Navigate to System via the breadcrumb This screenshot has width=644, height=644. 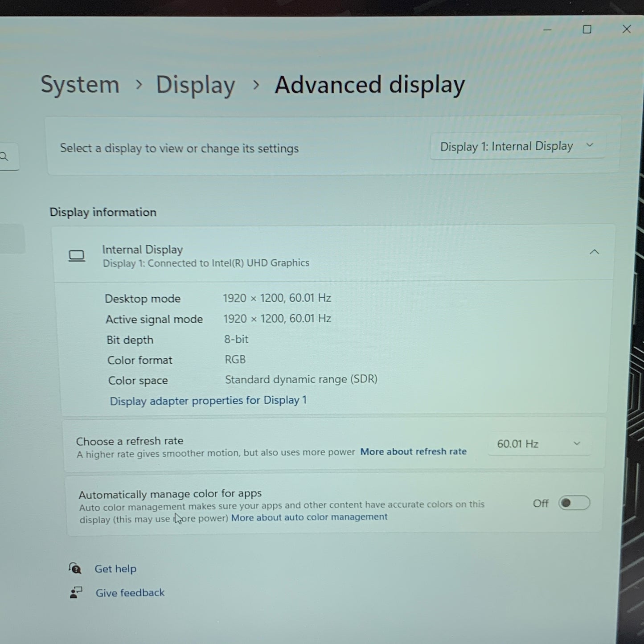80,85
